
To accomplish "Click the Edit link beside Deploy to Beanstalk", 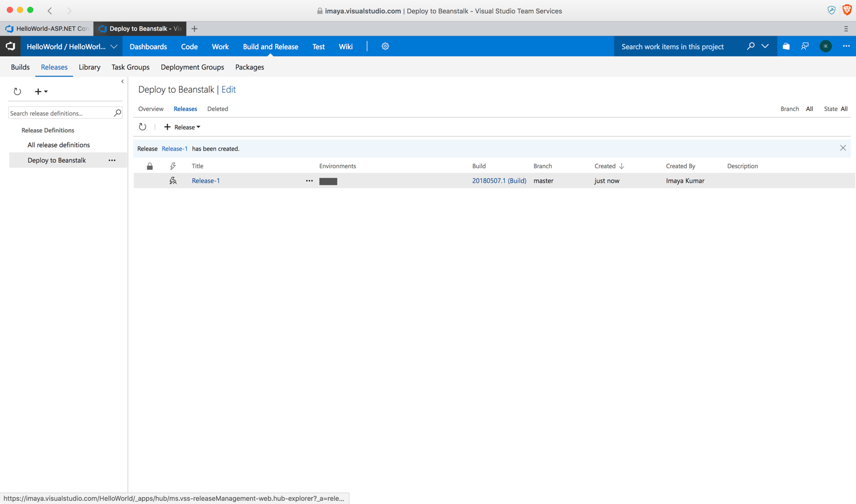I will tap(228, 89).
